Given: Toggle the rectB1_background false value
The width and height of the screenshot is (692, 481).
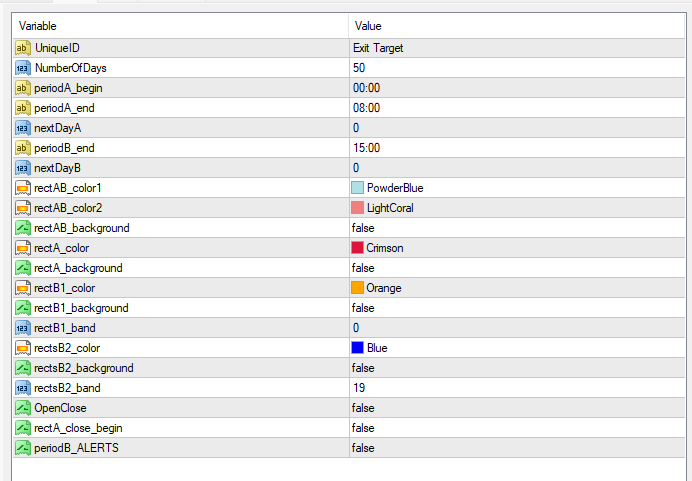Looking at the screenshot, I should [364, 308].
